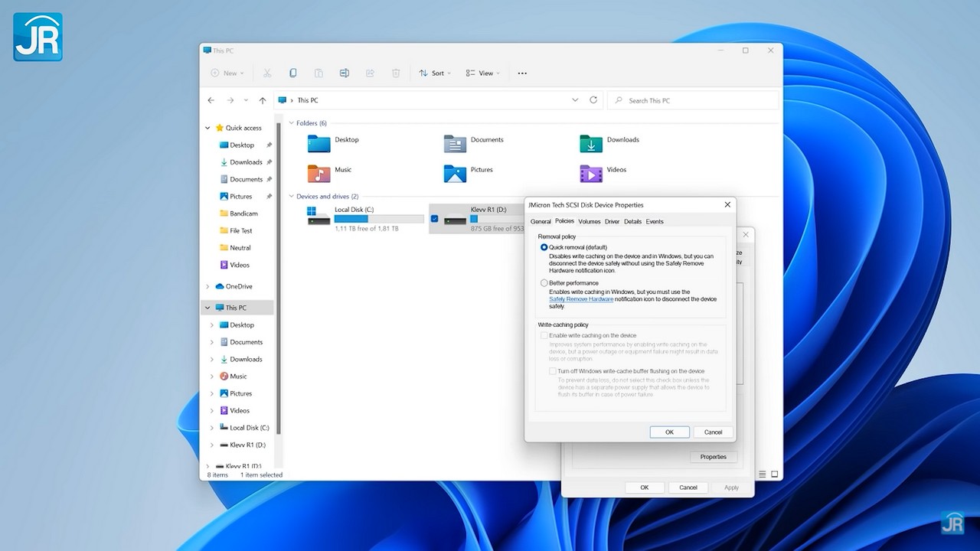Open the Music folder in Folders section
This screenshot has width=980, height=551.
[319, 173]
